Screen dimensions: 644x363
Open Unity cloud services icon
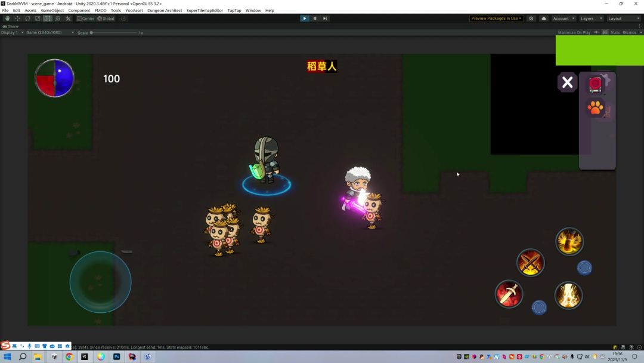(543, 19)
